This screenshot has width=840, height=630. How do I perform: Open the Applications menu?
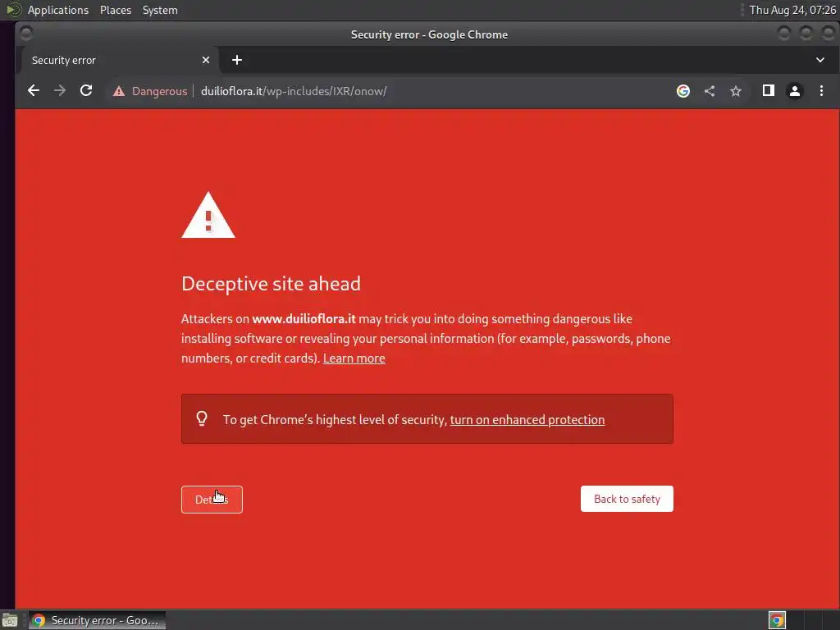58,10
